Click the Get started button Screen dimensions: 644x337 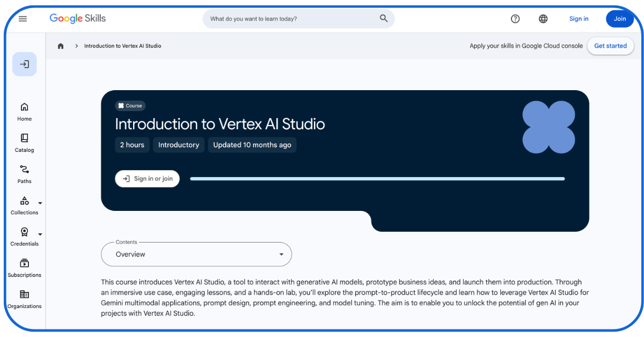point(610,46)
